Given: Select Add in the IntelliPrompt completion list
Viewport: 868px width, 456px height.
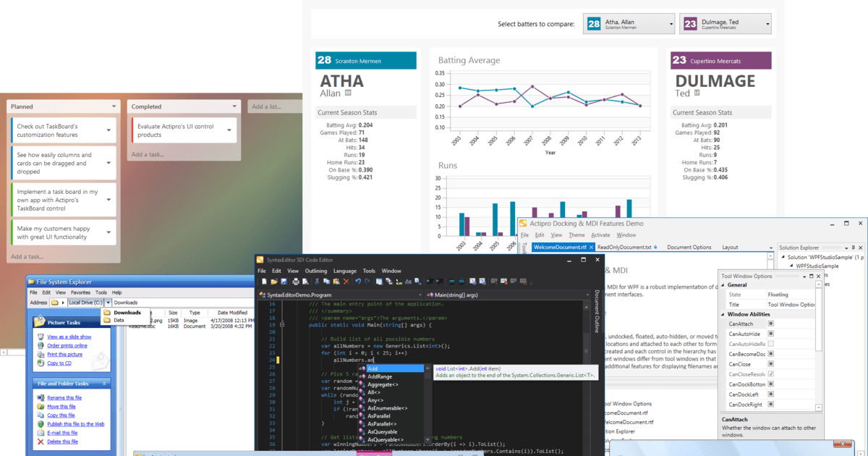Looking at the screenshot, I should click(373, 368).
